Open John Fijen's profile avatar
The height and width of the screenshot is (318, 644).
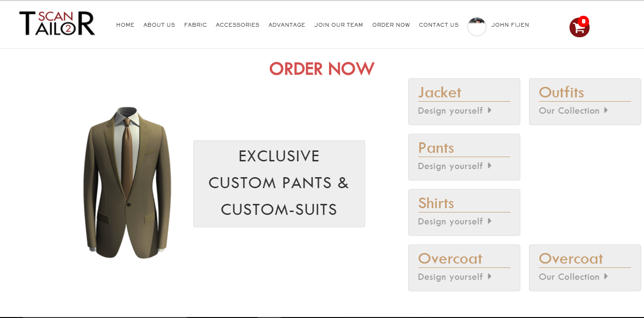(477, 27)
